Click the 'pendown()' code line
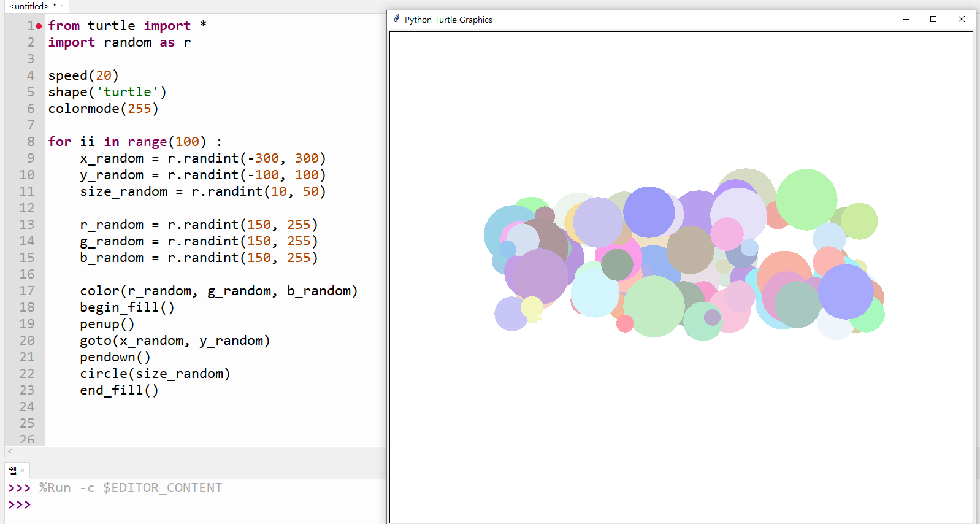The height and width of the screenshot is (524, 980). pos(115,357)
